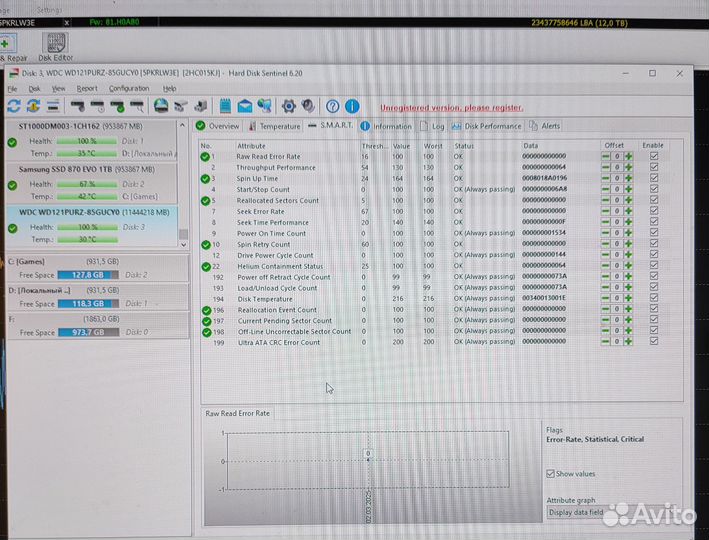Open help via question mark icon
The width and height of the screenshot is (709, 540).
tap(332, 106)
